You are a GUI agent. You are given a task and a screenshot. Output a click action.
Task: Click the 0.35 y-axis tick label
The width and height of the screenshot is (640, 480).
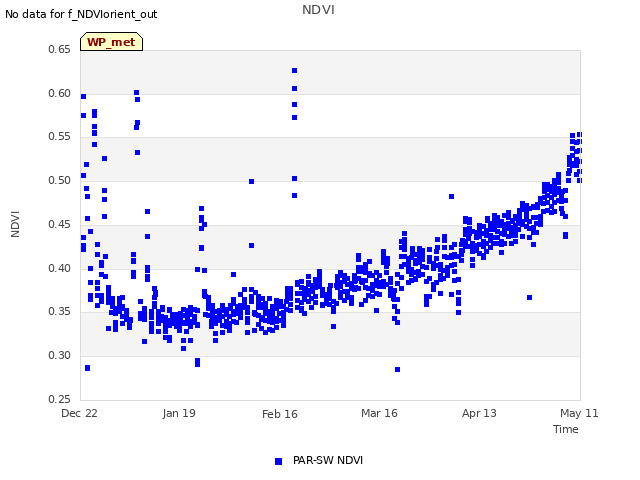coord(59,312)
